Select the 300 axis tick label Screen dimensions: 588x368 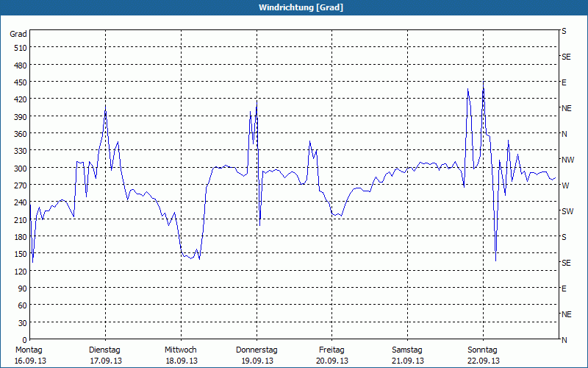point(21,169)
